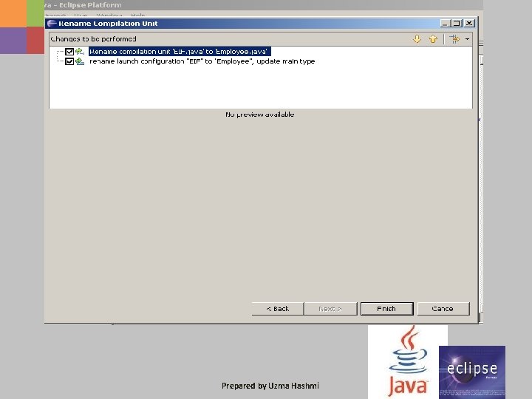Image resolution: width=532 pixels, height=399 pixels.
Task: Uncheck the rename launch configuration checkbox
Action: (69, 61)
